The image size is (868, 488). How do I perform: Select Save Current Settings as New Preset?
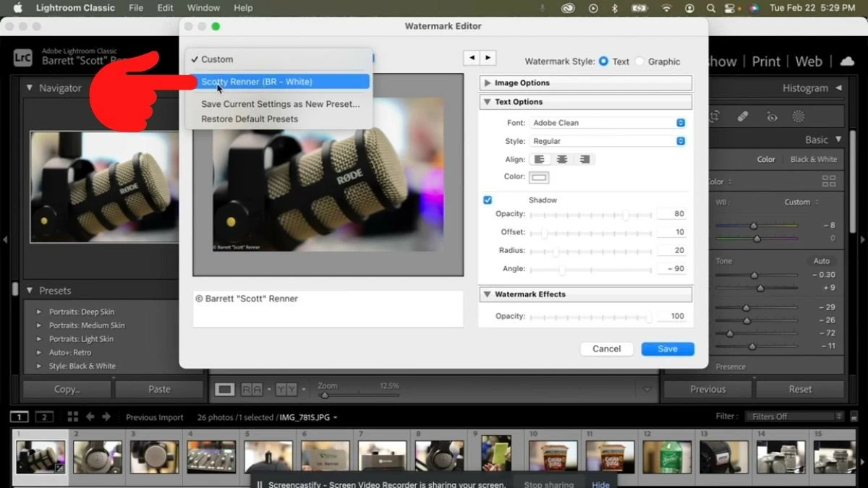280,103
